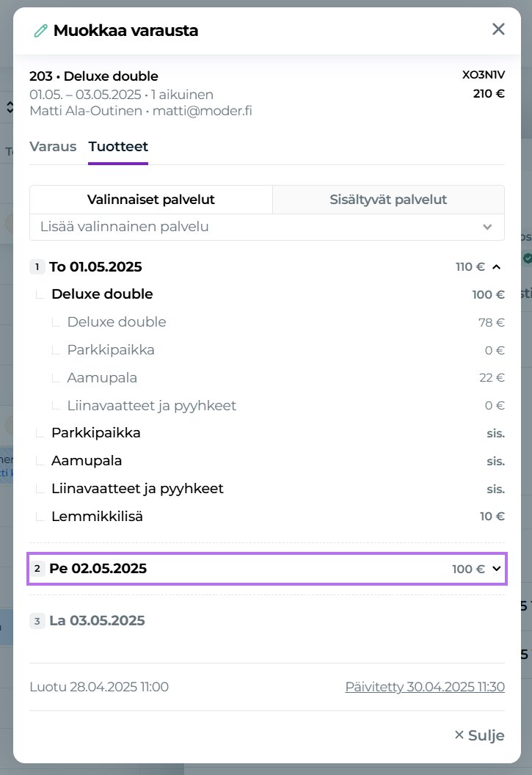The width and height of the screenshot is (532, 775).
Task: Open the Lisää valinnainen palvelu dropdown
Action: 266,227
